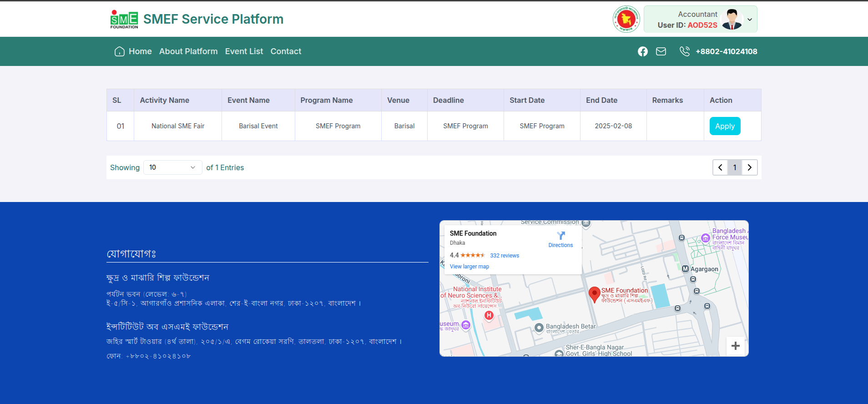Open the Facebook page icon
Viewport: 868px width, 404px height.
[642, 51]
